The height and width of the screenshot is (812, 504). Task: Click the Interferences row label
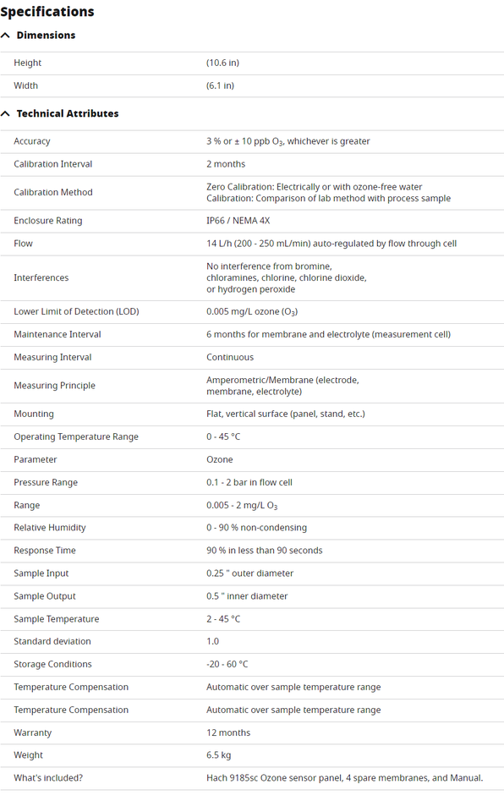41,277
